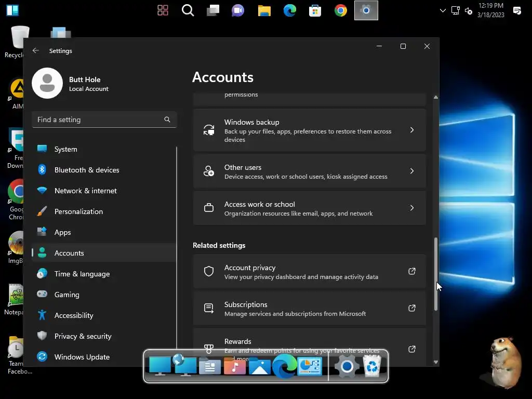Viewport: 532px width, 399px height.
Task: Open Accessibility settings
Action: coord(103,315)
